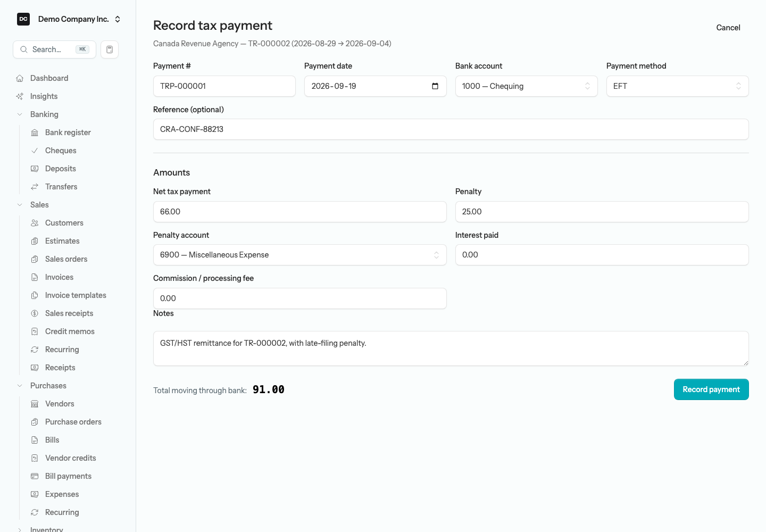Screen dimensions: 766x532
Task: Open Vendor credits
Action: click(x=71, y=458)
